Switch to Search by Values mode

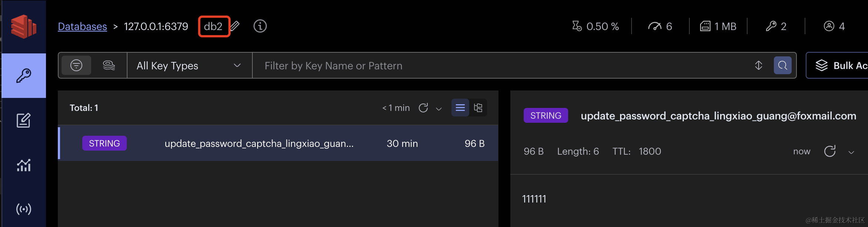pos(109,66)
